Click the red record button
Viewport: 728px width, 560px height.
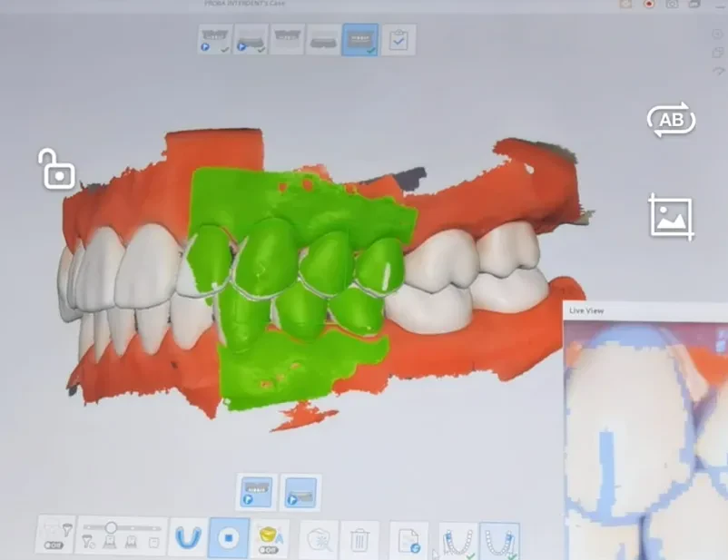coord(649,4)
